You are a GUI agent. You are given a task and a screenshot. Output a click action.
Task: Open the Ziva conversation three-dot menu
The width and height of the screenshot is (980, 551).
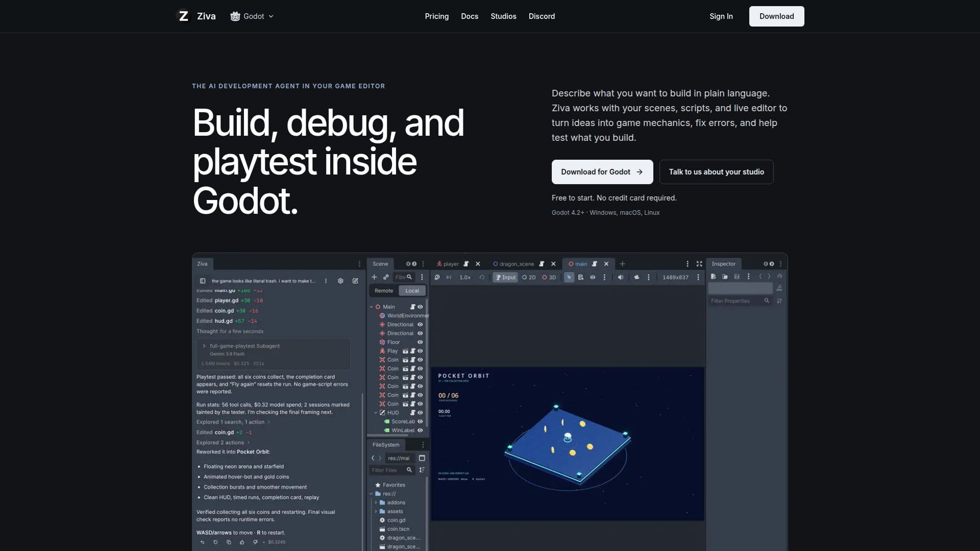pos(326,281)
